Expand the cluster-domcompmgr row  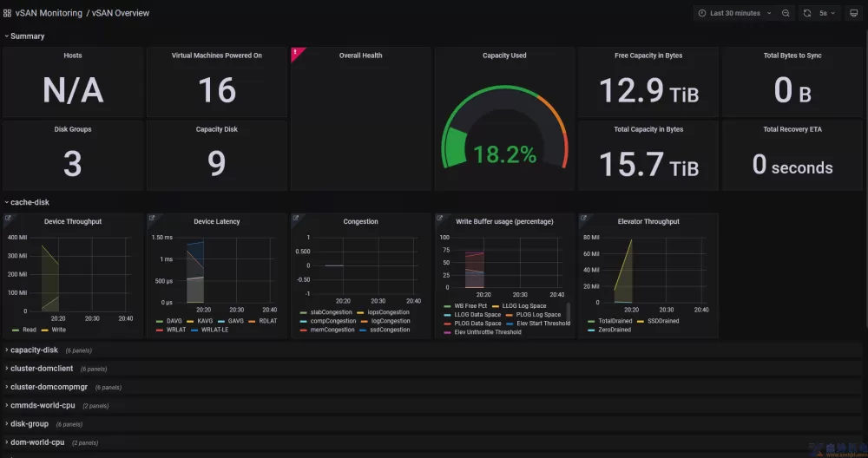47,387
